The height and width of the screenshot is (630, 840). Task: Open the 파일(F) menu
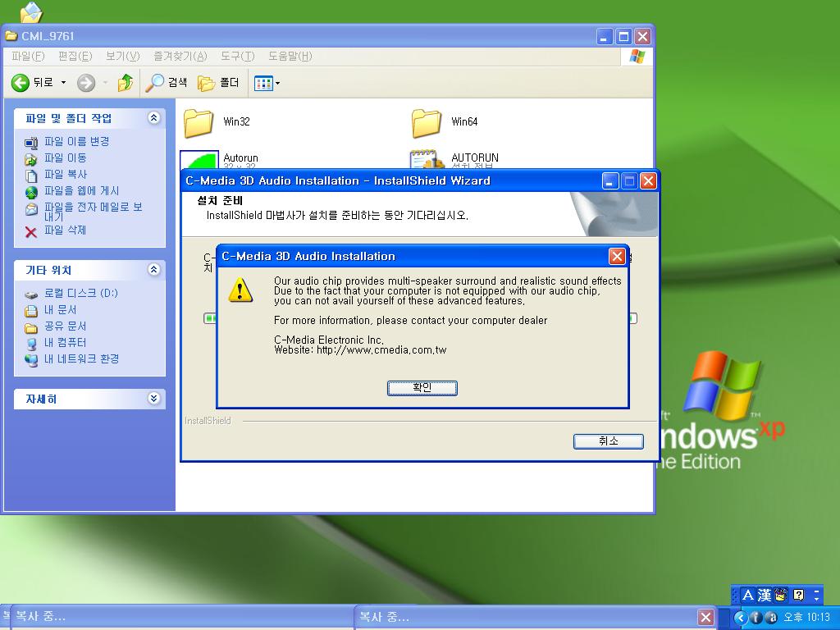[x=28, y=57]
